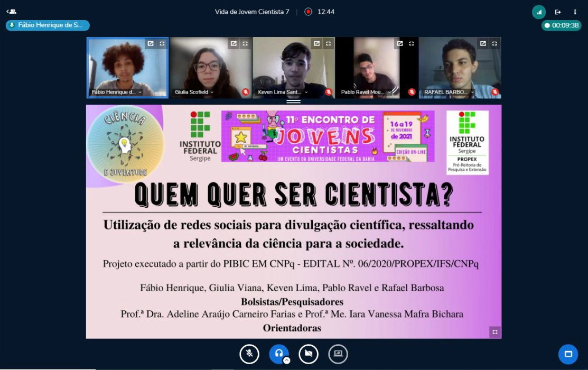Pop out Giulia Scofield's webcam
This screenshot has height=370, width=588.
(x=234, y=43)
